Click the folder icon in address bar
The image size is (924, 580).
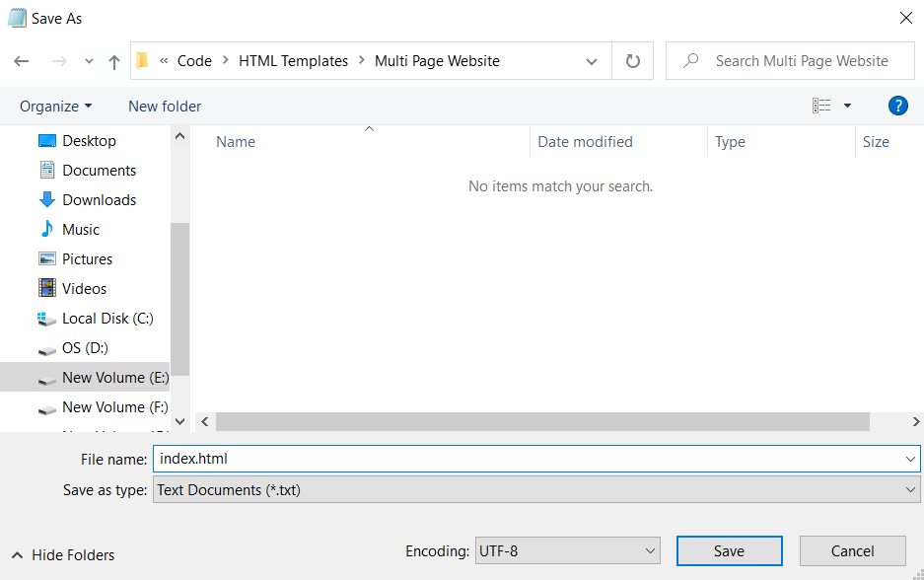pos(142,61)
